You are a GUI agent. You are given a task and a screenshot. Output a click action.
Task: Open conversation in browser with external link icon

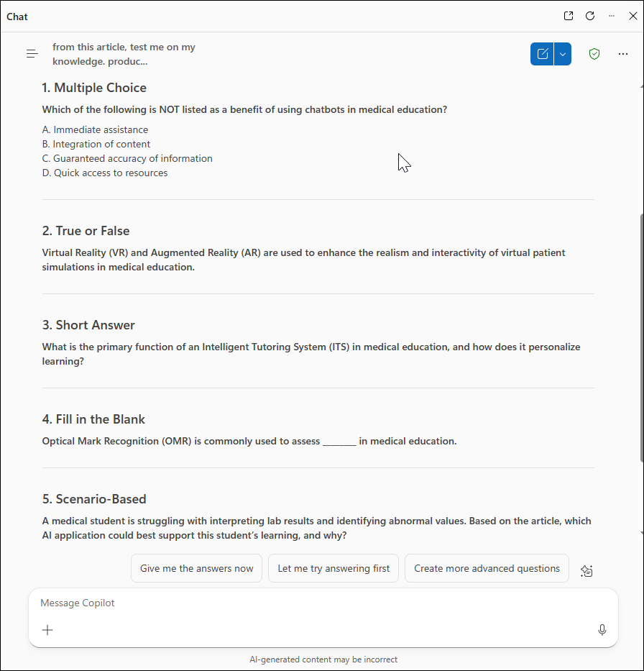point(568,15)
